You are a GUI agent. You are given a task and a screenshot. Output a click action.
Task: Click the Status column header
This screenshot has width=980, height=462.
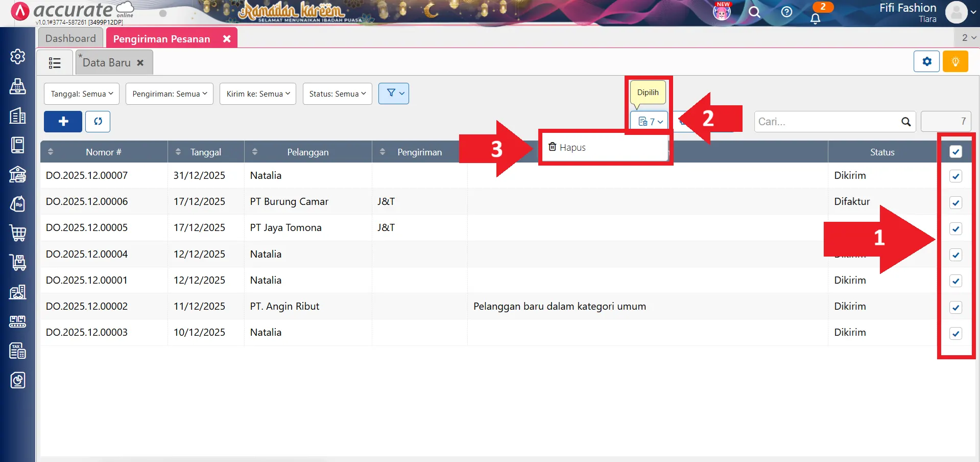[882, 152]
